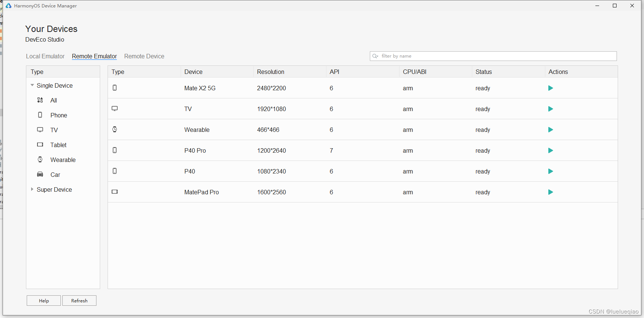Click the P40 device name cell
The image size is (644, 318).
(x=190, y=171)
